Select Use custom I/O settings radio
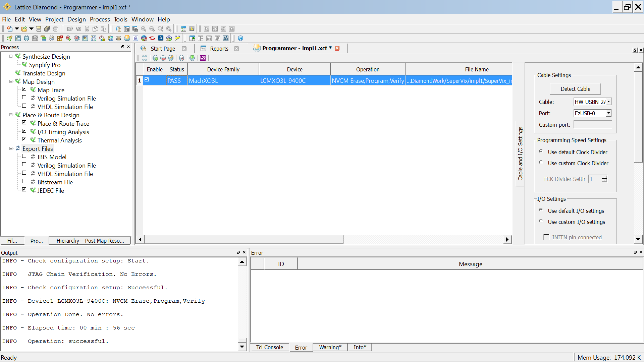The width and height of the screenshot is (644, 362). 541,221
